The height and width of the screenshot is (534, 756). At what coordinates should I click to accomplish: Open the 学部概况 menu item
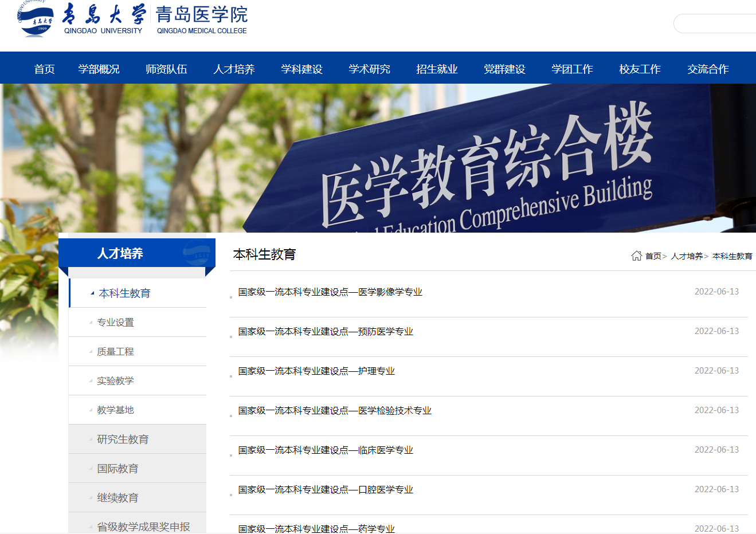pyautogui.click(x=99, y=69)
